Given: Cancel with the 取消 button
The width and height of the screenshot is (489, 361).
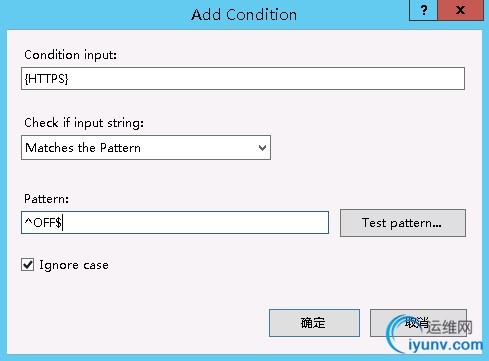Looking at the screenshot, I should click(x=418, y=323).
